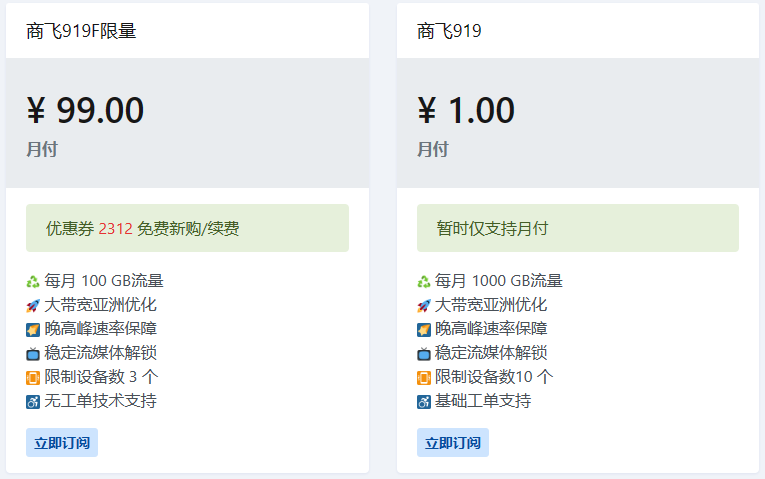Click peak-speed icon in 商飞919 card
This screenshot has height=479, width=765.
coord(424,330)
